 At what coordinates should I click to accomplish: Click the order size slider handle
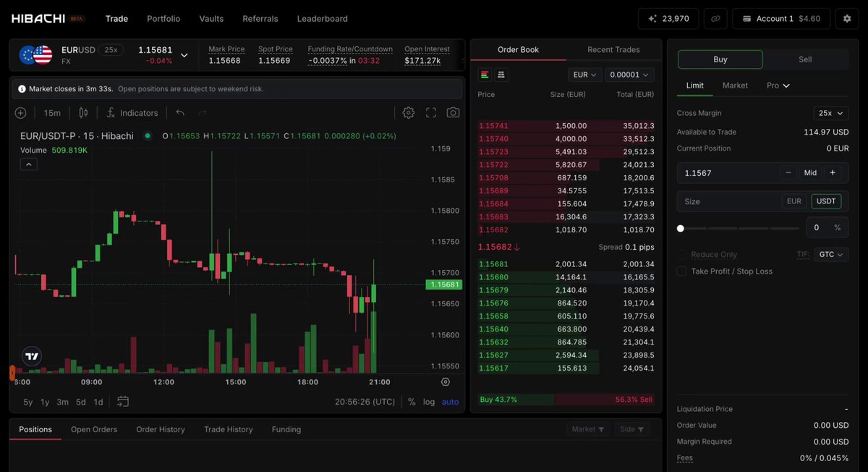tap(681, 228)
